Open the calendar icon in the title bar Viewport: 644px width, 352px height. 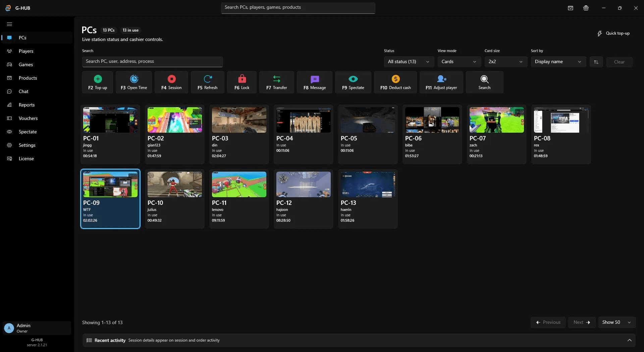coord(571,8)
